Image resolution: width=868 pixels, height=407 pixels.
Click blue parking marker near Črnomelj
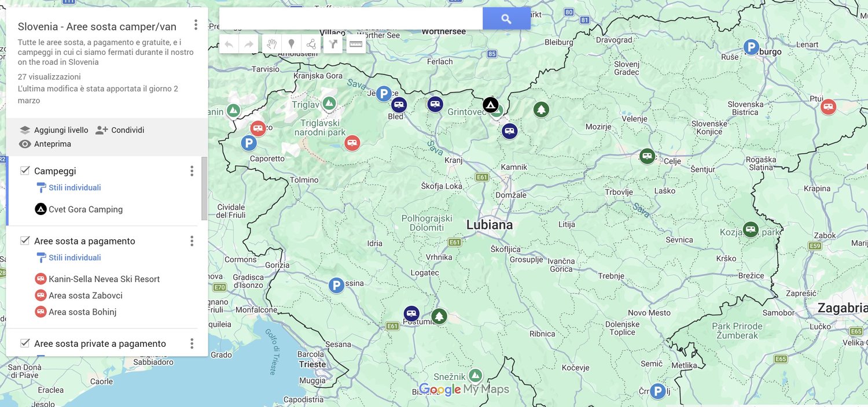[657, 391]
